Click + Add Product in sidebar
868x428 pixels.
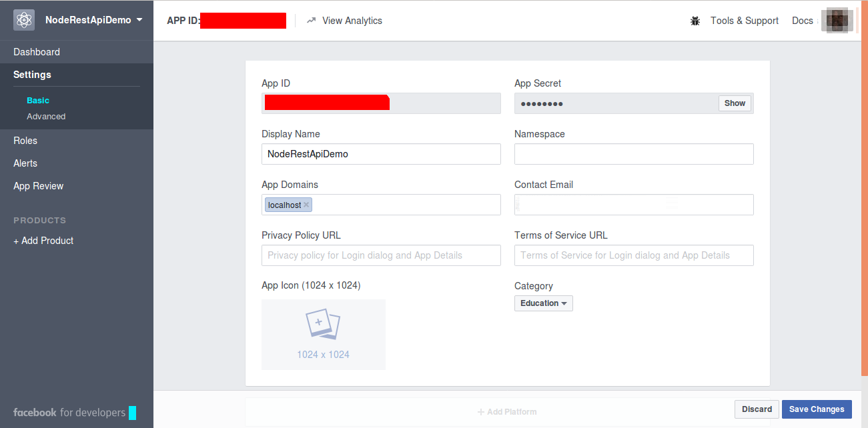click(43, 241)
